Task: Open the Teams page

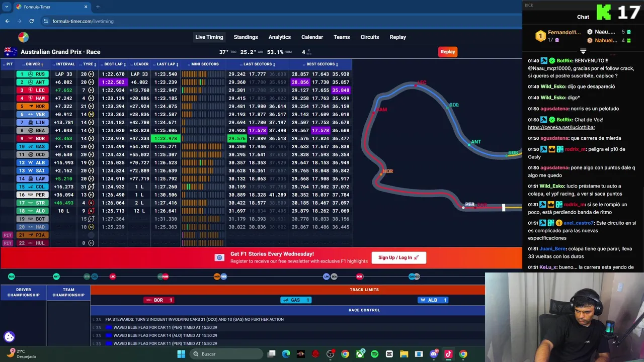Action: [342, 37]
